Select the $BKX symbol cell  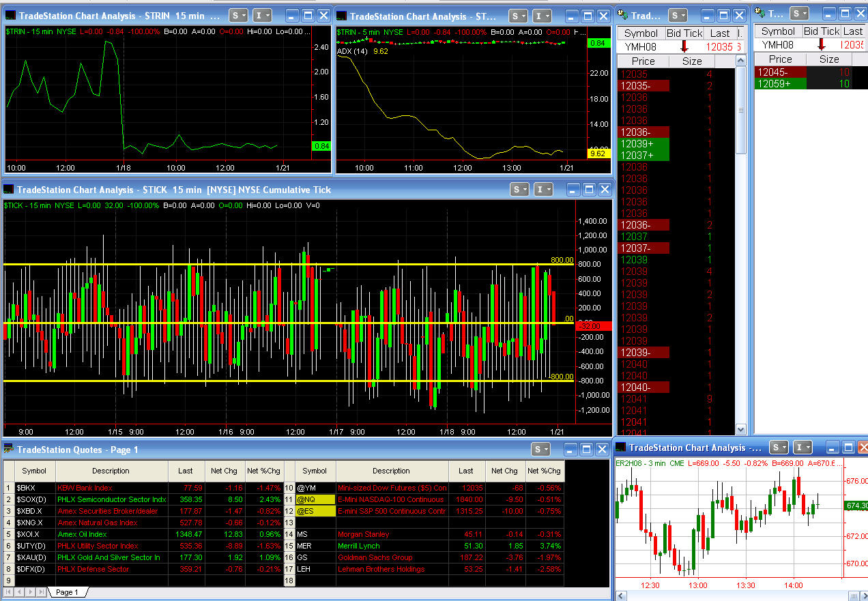[x=34, y=488]
